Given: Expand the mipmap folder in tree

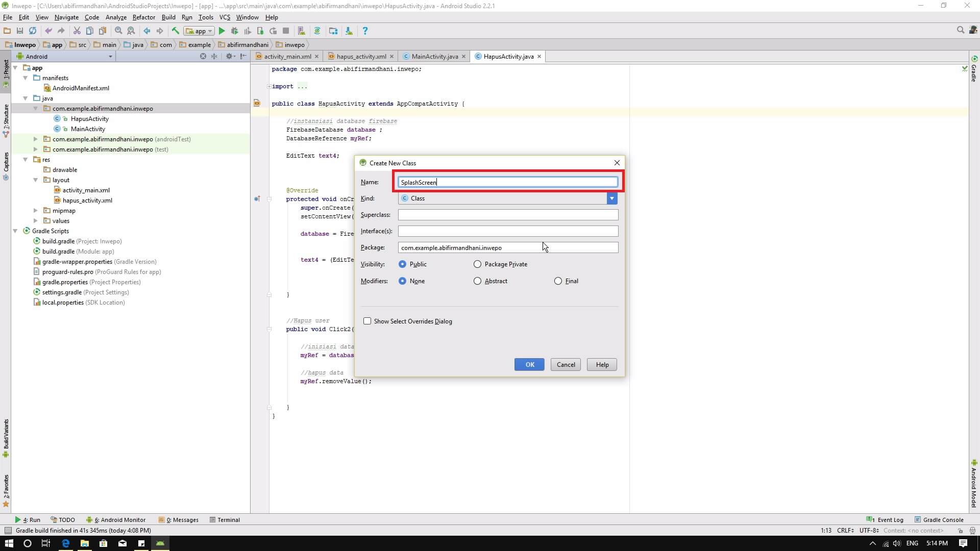Looking at the screenshot, I should (x=35, y=211).
